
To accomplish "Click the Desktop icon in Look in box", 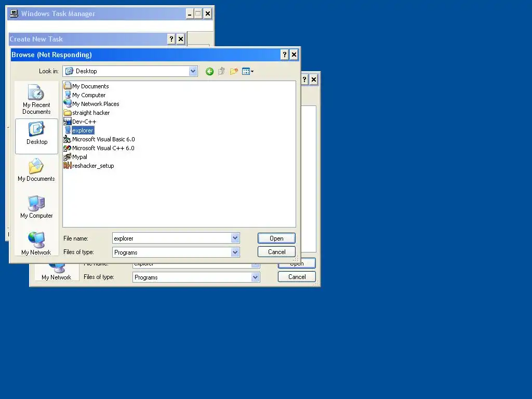I will pos(69,71).
